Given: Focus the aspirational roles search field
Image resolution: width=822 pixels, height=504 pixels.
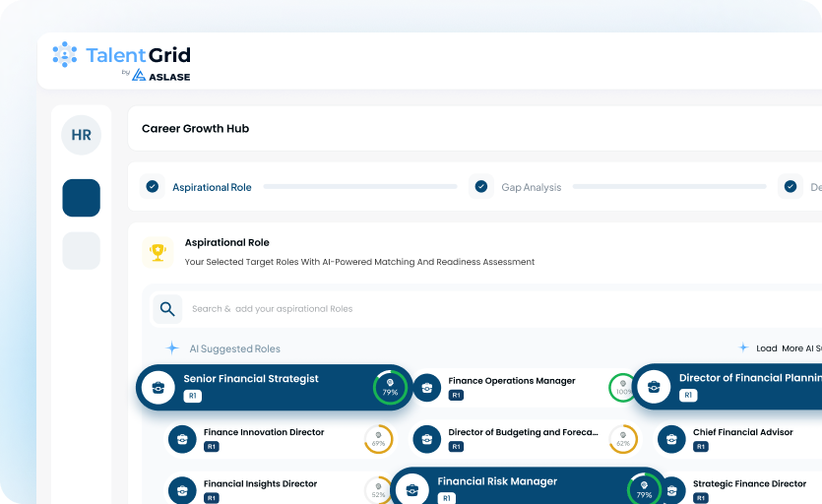Looking at the screenshot, I should tap(487, 309).
